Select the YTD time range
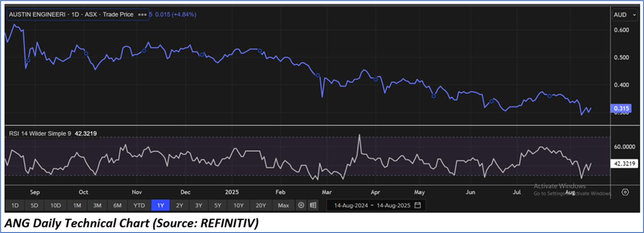 (x=139, y=205)
